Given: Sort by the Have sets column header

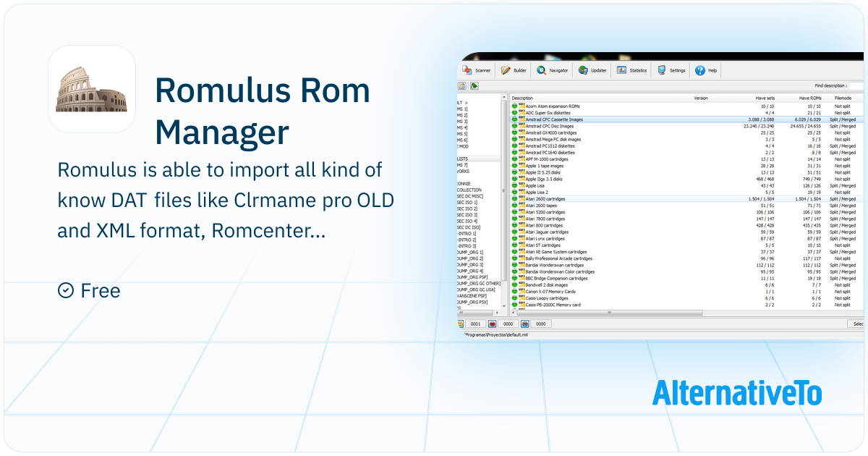Looking at the screenshot, I should [754, 98].
